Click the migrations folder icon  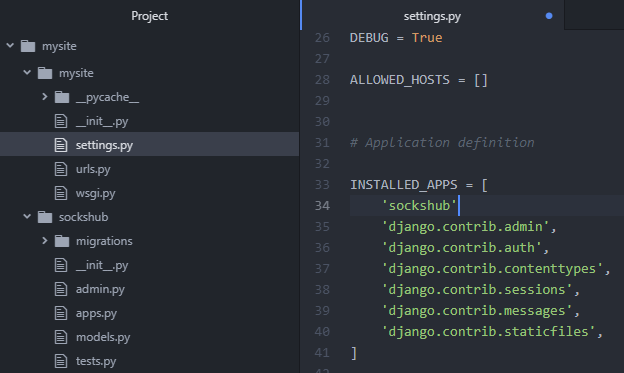point(62,241)
